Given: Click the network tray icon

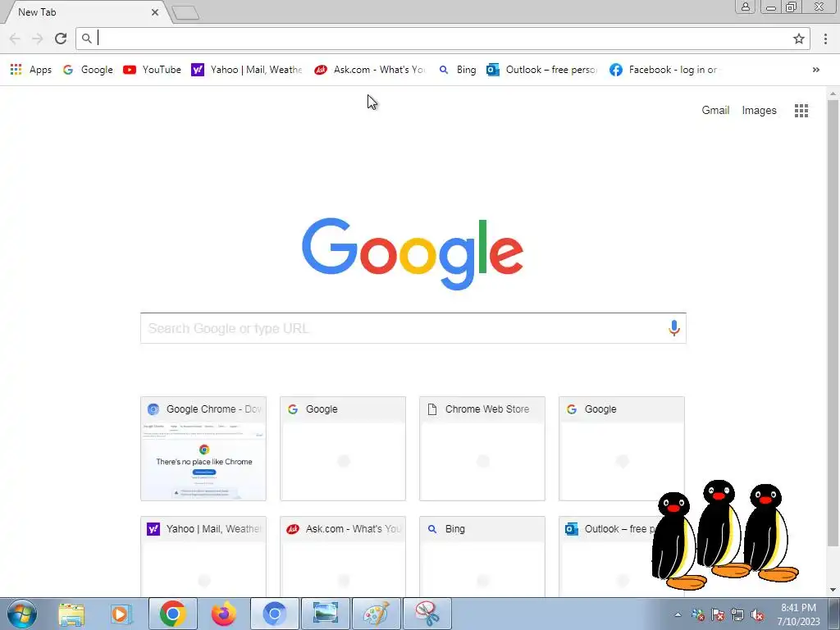Looking at the screenshot, I should click(737, 615).
